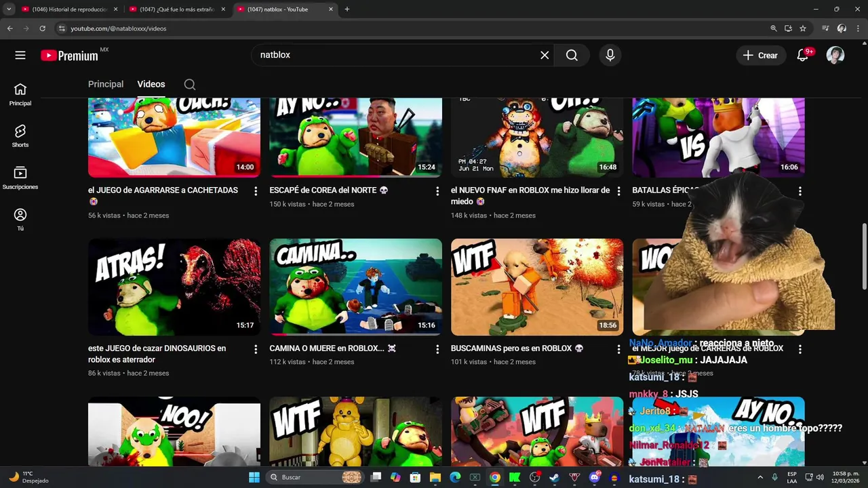
Task: Open the Principal channel tab
Action: point(106,84)
